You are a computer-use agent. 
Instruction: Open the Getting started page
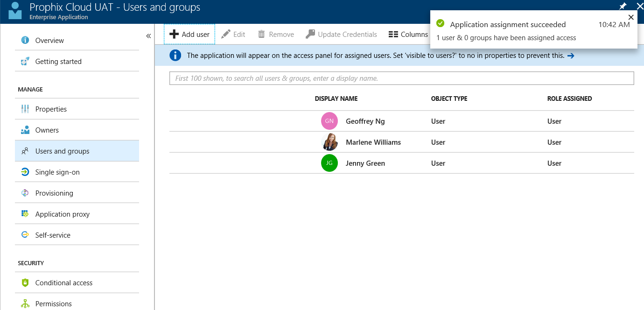point(77,61)
